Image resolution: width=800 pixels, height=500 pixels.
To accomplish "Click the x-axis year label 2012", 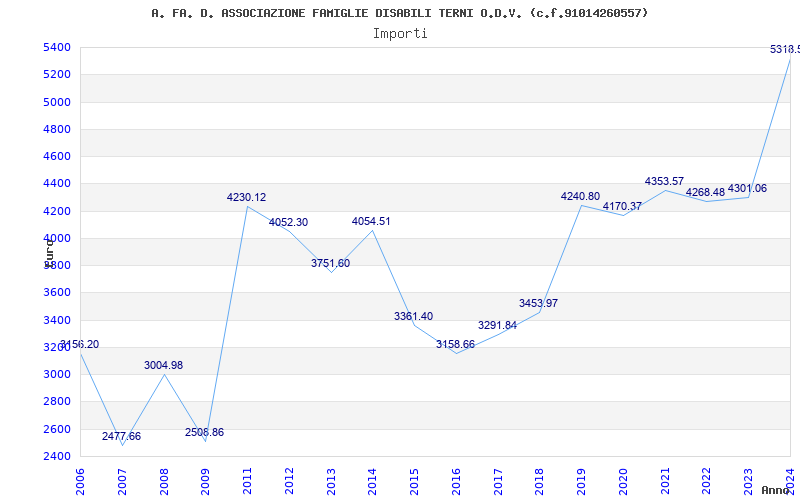I will [x=289, y=482].
